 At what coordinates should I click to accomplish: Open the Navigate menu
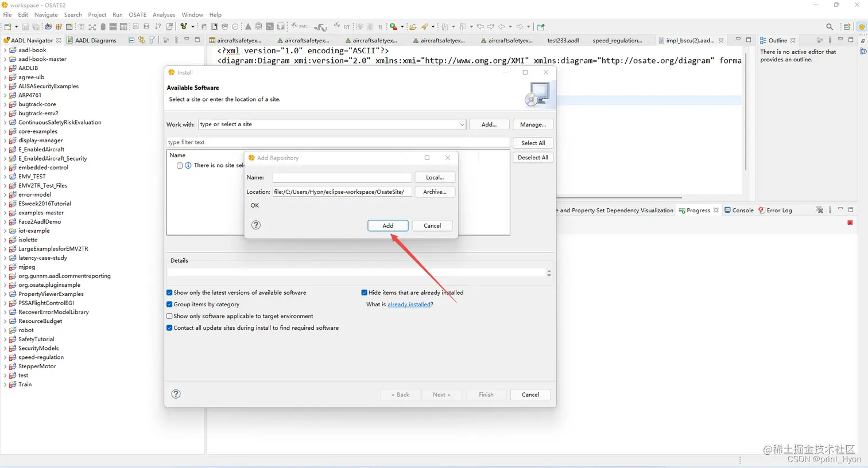coord(46,15)
